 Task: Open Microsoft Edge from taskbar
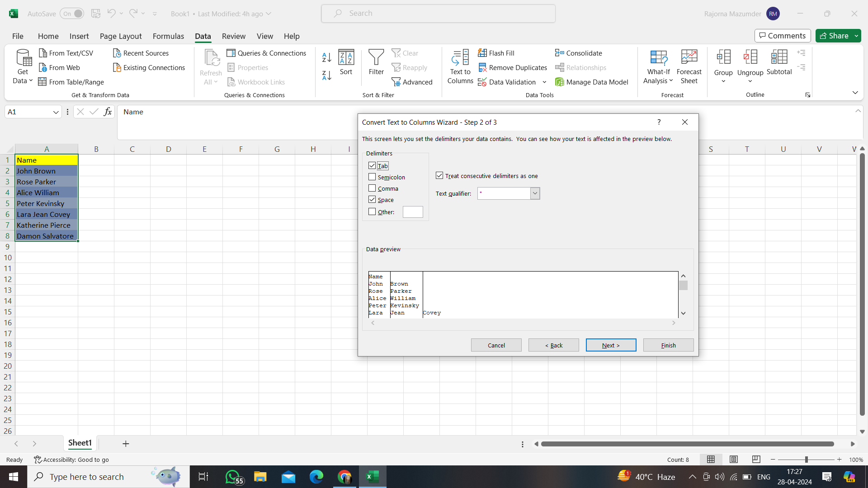[x=316, y=477]
